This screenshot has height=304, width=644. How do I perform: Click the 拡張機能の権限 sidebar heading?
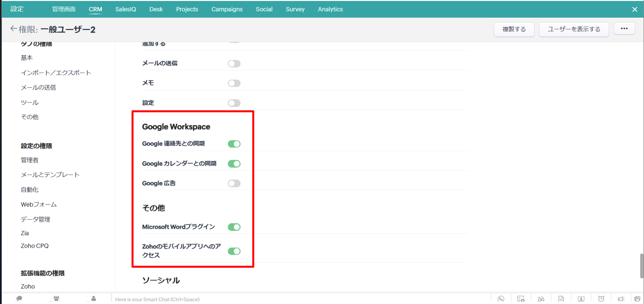click(x=43, y=273)
